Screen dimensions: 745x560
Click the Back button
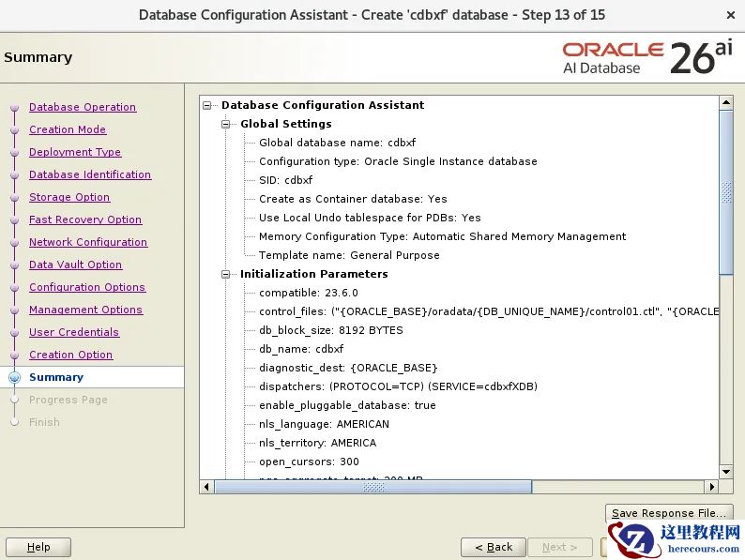[494, 547]
